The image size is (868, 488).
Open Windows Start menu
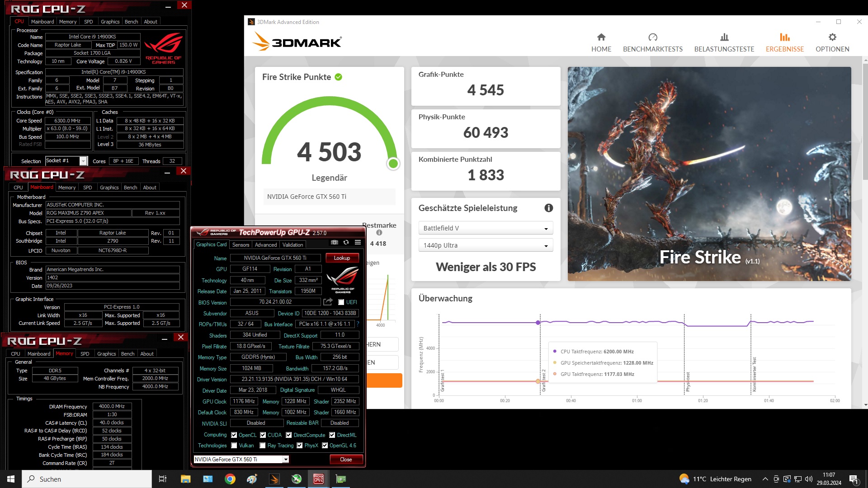click(x=11, y=479)
